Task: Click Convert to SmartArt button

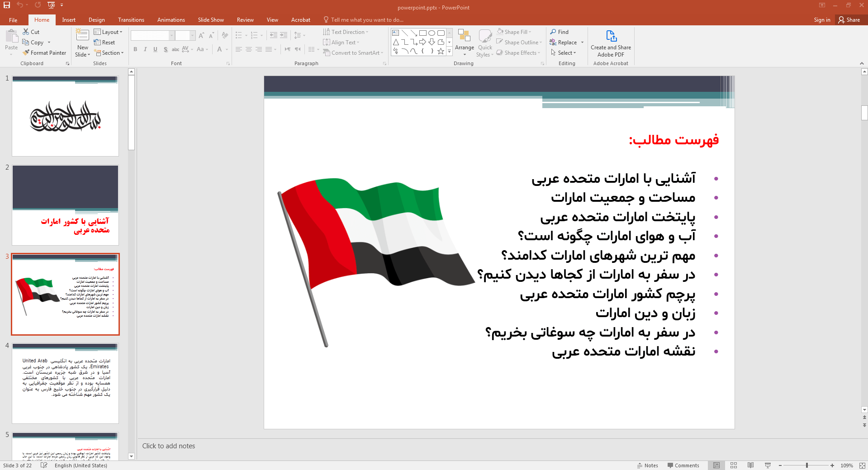Action: tap(353, 53)
